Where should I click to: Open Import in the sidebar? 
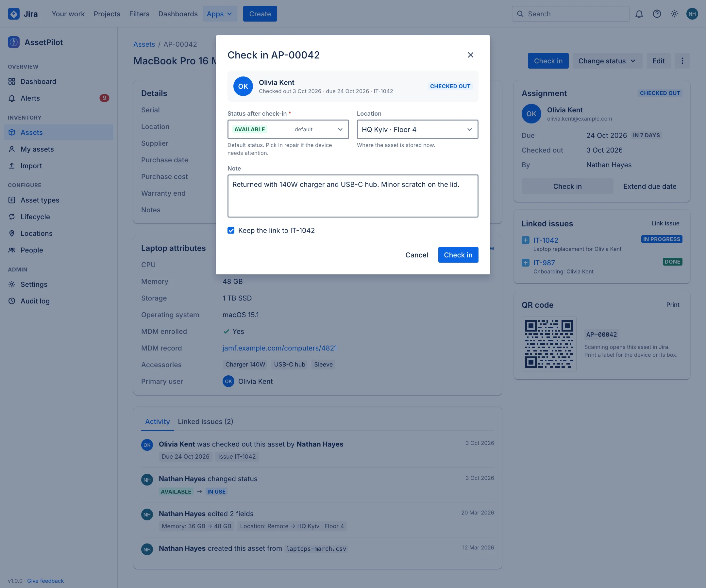point(59,166)
